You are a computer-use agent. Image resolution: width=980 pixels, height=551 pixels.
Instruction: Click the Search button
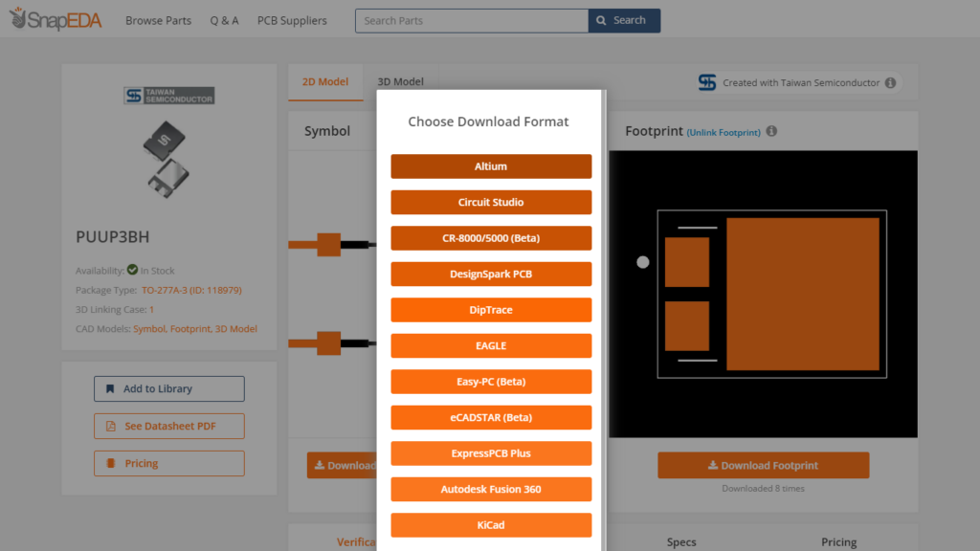coord(624,21)
